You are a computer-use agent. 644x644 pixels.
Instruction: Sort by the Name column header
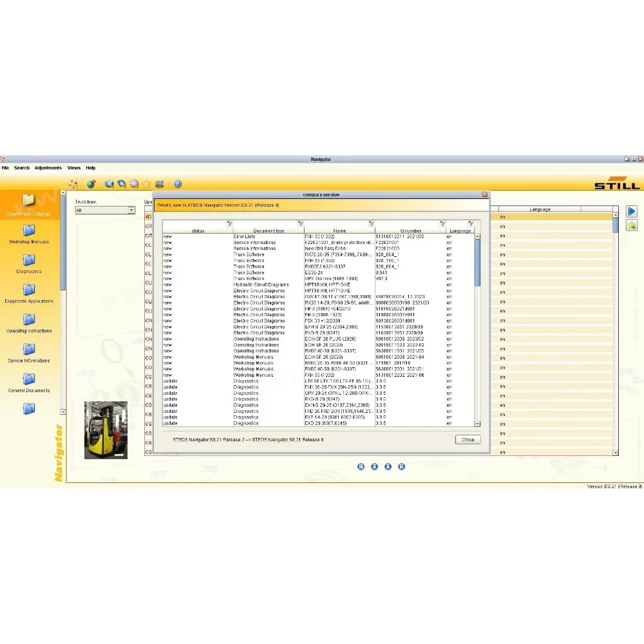click(339, 231)
